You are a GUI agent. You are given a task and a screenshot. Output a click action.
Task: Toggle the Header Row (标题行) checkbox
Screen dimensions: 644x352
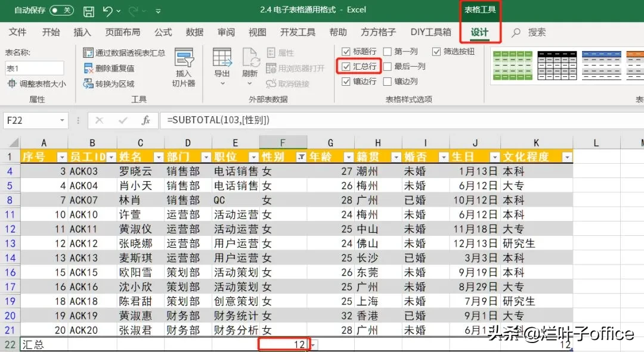(346, 51)
